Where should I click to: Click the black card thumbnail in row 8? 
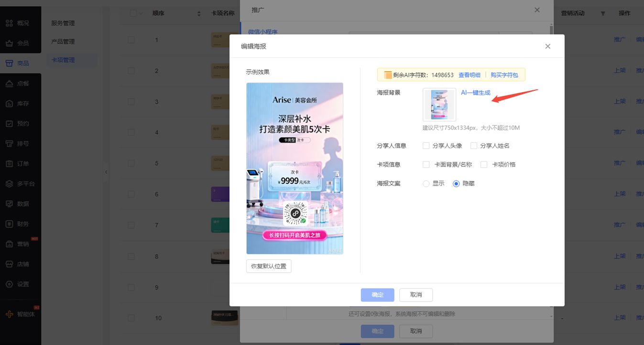pyautogui.click(x=220, y=256)
